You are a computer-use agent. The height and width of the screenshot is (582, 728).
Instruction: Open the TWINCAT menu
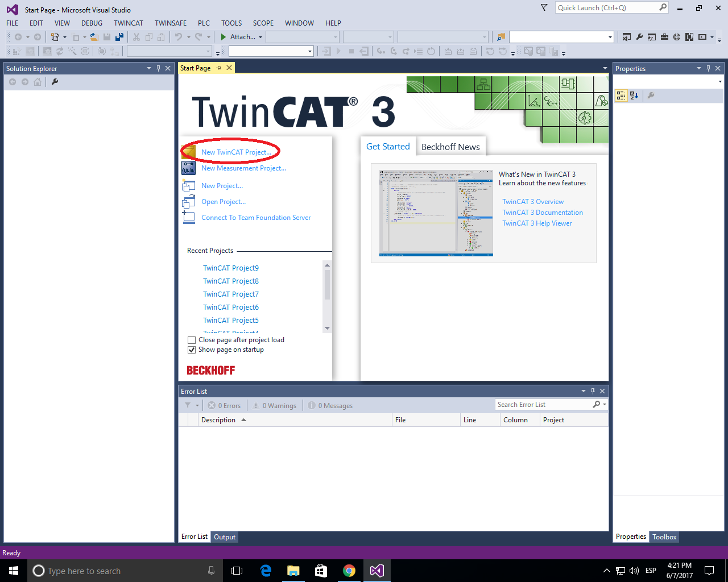(x=128, y=23)
